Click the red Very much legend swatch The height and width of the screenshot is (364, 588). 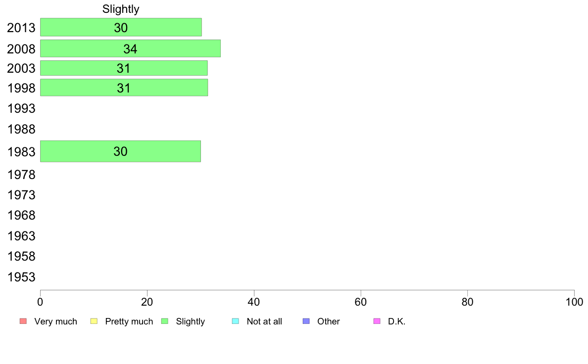(x=23, y=321)
